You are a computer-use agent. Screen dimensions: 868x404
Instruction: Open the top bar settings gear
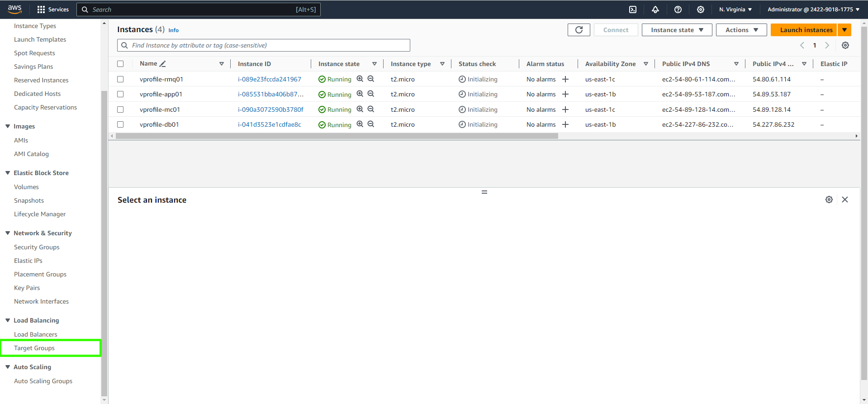coord(700,10)
